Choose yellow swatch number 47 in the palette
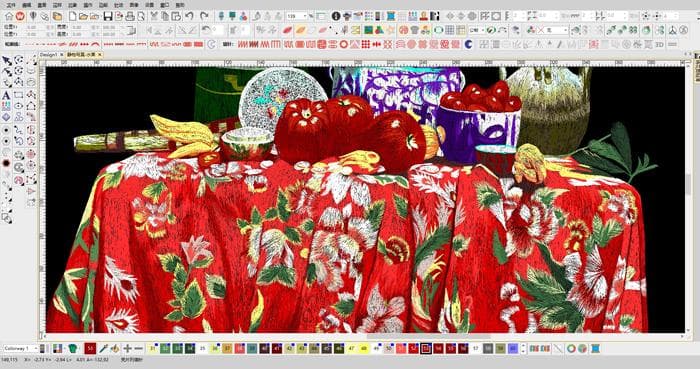The height and width of the screenshot is (369, 700). [x=351, y=348]
